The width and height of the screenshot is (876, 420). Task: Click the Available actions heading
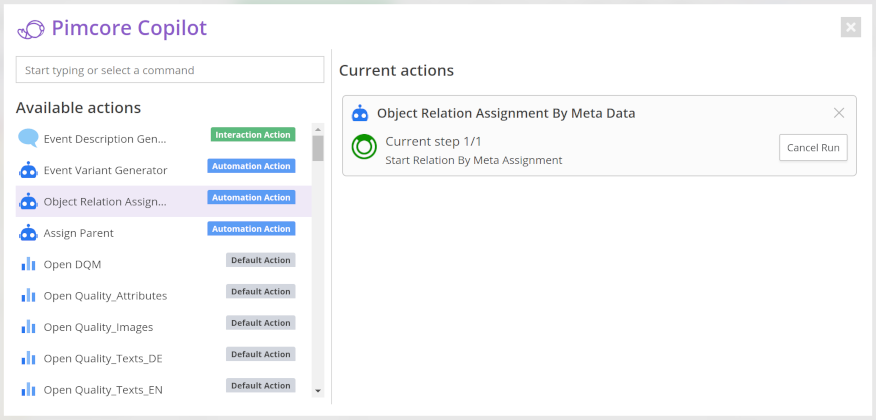78,107
